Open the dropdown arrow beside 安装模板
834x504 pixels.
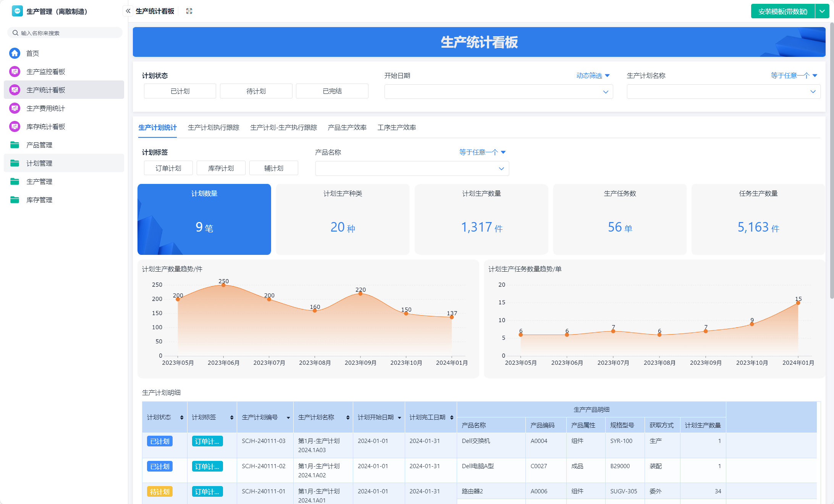tap(822, 11)
